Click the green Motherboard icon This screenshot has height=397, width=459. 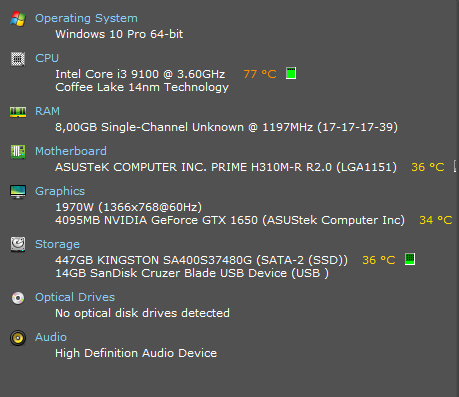[x=18, y=152]
